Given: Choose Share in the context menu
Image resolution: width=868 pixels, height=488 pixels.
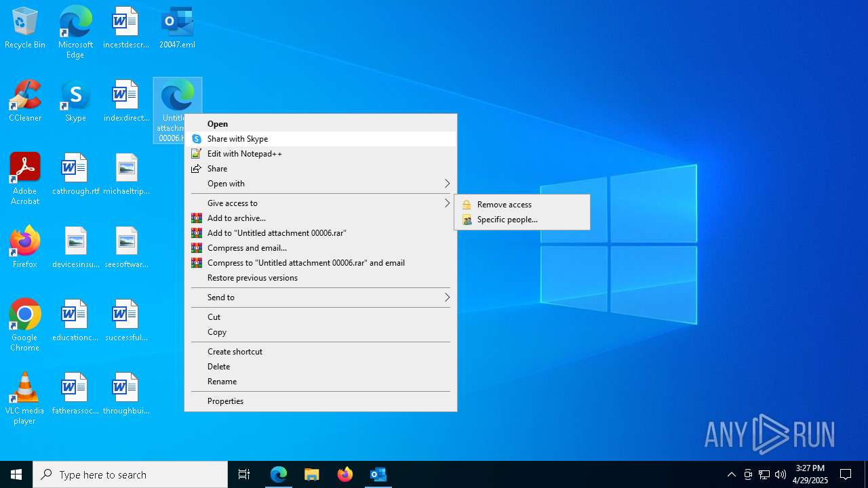Looking at the screenshot, I should (x=321, y=169).
